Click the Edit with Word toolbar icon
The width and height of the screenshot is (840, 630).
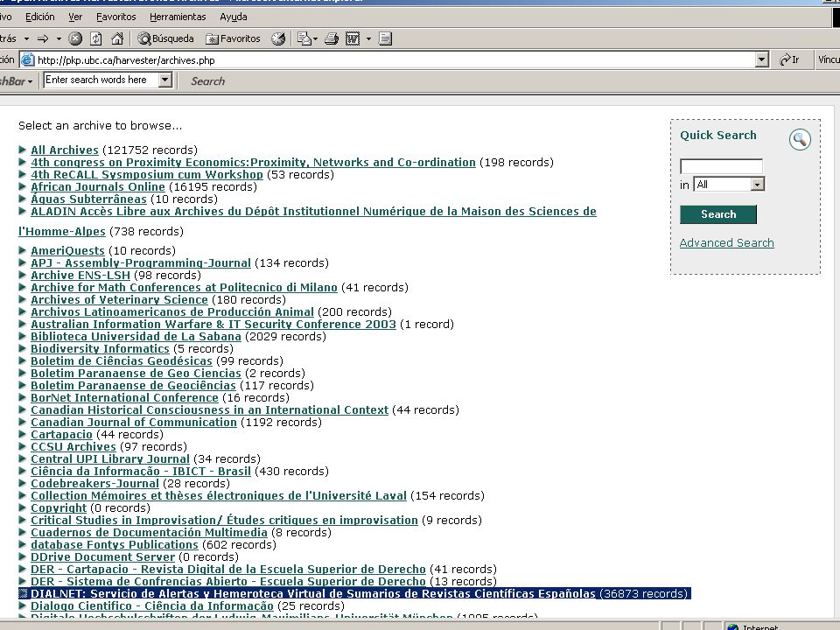click(353, 38)
